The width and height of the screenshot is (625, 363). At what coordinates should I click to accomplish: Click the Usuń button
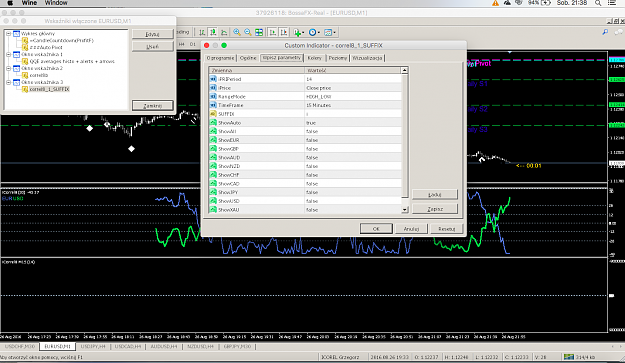click(153, 47)
